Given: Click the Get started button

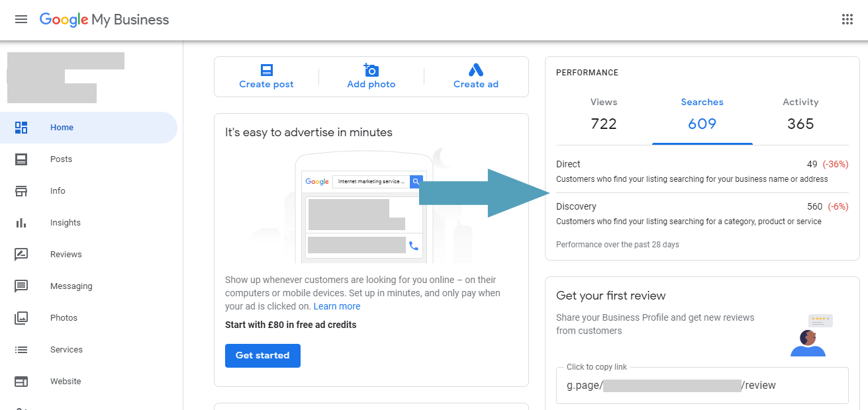Looking at the screenshot, I should [263, 356].
